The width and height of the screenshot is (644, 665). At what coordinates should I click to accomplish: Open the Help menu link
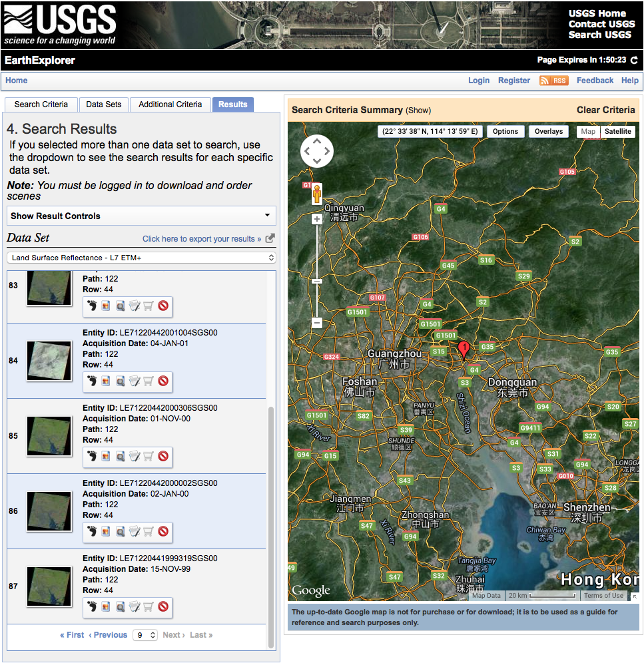[629, 81]
